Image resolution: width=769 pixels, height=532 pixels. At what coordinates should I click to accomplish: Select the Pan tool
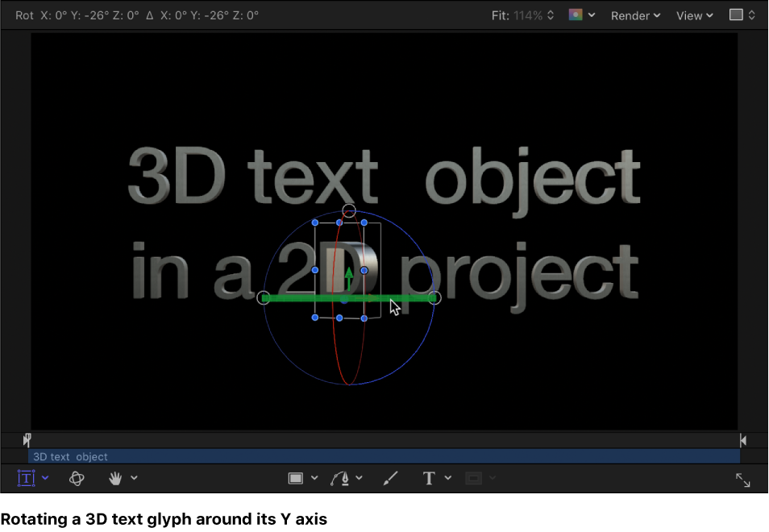115,478
